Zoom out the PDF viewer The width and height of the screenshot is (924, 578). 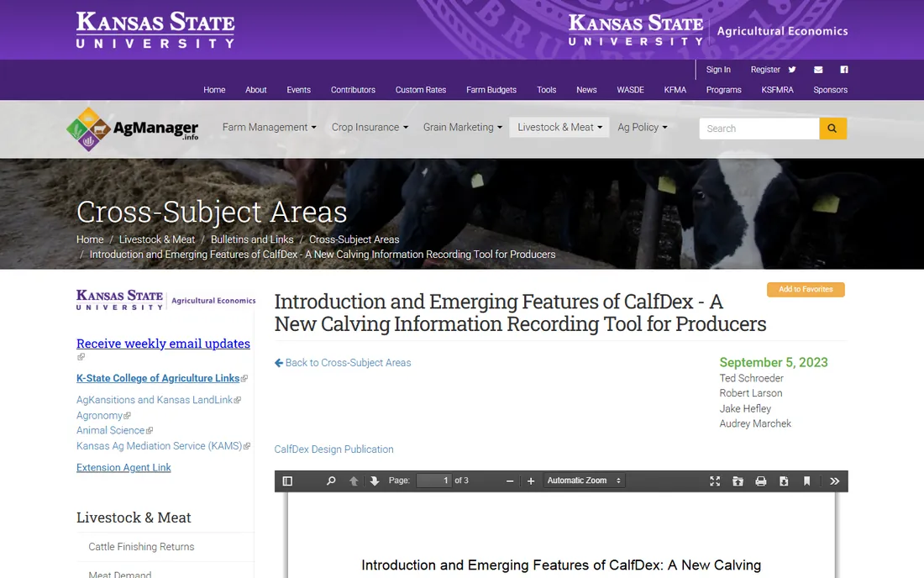510,481
